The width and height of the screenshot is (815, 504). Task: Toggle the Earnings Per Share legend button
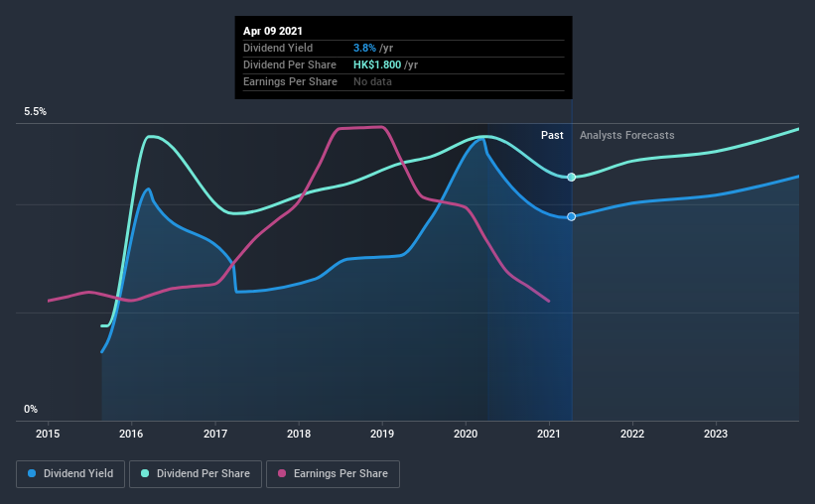click(333, 474)
